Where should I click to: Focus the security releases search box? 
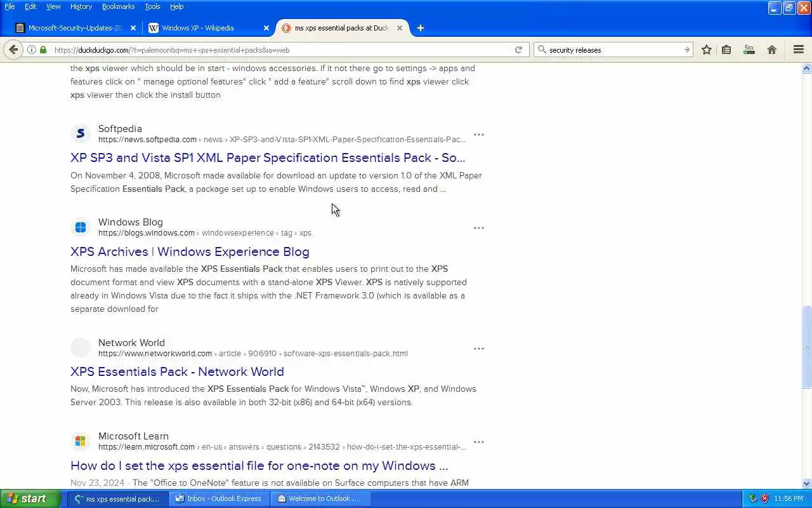pos(614,50)
